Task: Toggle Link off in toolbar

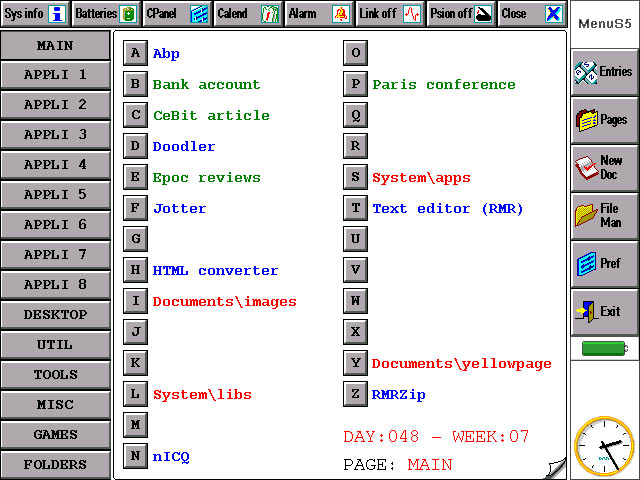Action: pyautogui.click(x=390, y=14)
